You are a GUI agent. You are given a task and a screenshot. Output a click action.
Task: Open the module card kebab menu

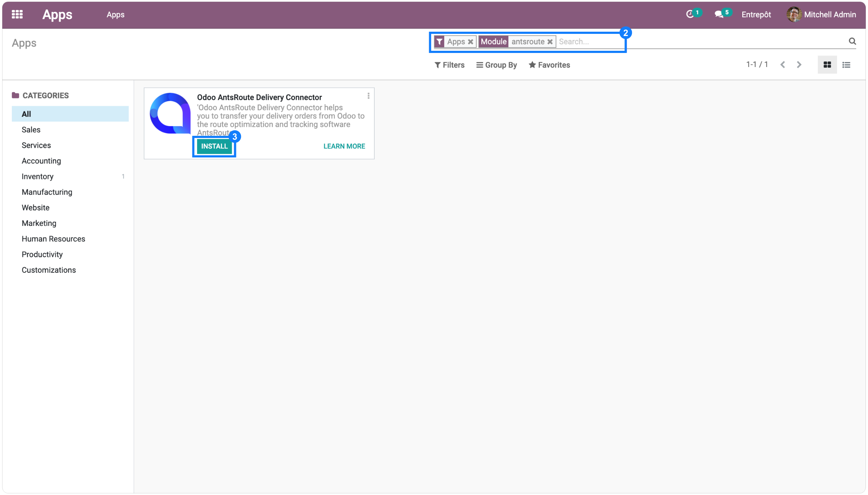(x=368, y=96)
